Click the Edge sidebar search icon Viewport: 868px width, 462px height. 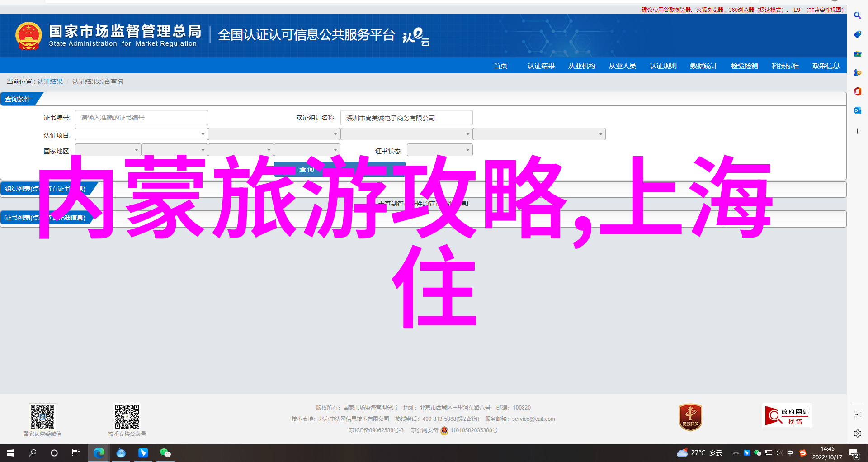click(x=857, y=15)
